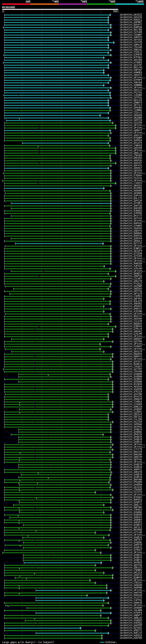Select hit label UniRef100_P12001
This screenshot has height=644, width=146.
point(131,178)
